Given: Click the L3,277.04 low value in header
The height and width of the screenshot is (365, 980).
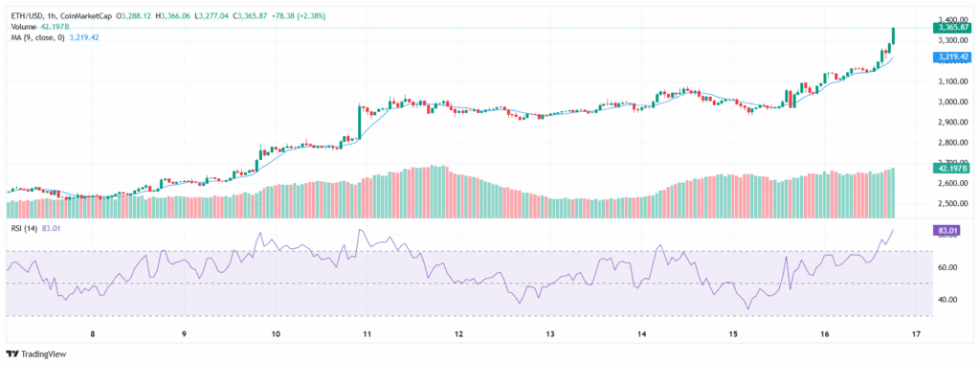Looking at the screenshot, I should (x=212, y=15).
